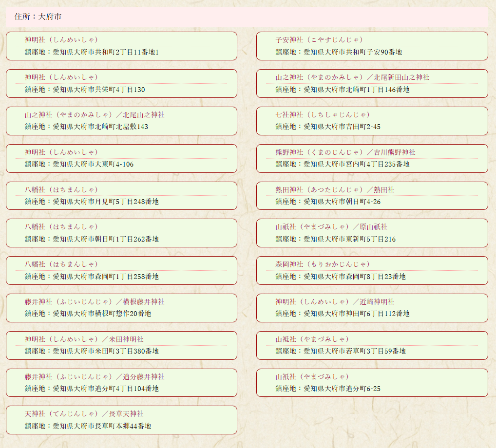Viewport: 496px width, 448px height.
Task: Click the 神明社 link located at 共和町2丁目11番地1
Action: tap(61, 40)
